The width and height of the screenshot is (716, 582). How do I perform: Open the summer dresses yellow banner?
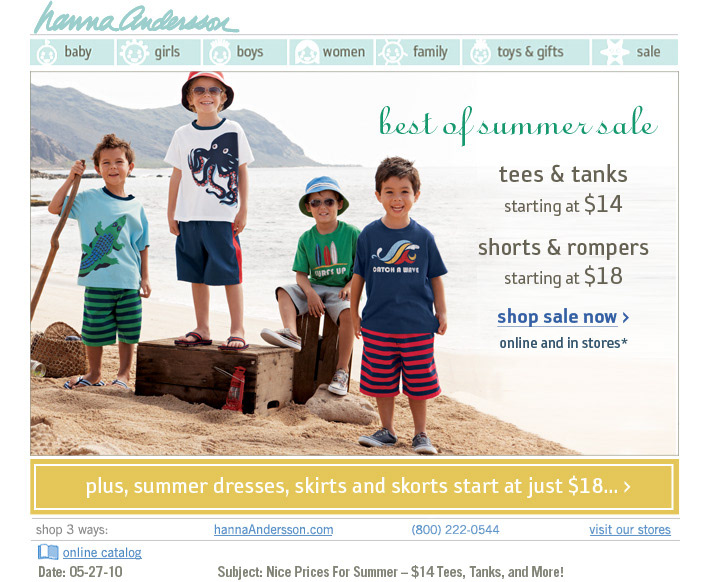click(x=354, y=487)
